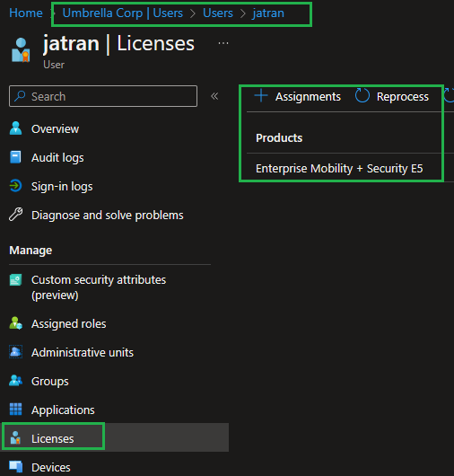Click the Overview person icon

point(15,128)
